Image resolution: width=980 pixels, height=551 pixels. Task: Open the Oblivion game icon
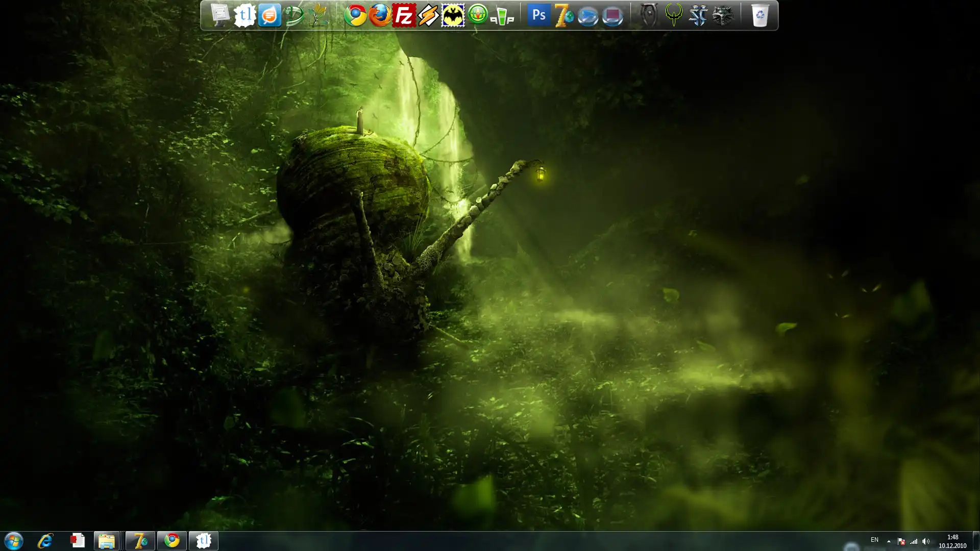click(649, 15)
